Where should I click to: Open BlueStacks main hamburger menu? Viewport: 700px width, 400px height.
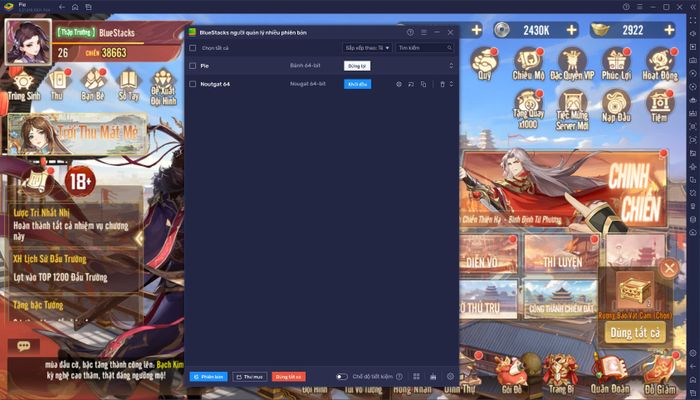(x=639, y=7)
